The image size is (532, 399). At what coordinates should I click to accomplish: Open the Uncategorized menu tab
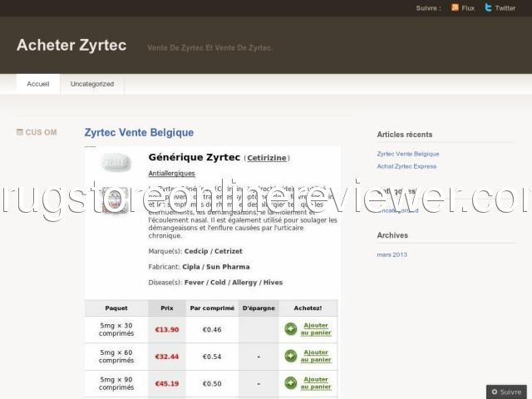[x=92, y=84]
